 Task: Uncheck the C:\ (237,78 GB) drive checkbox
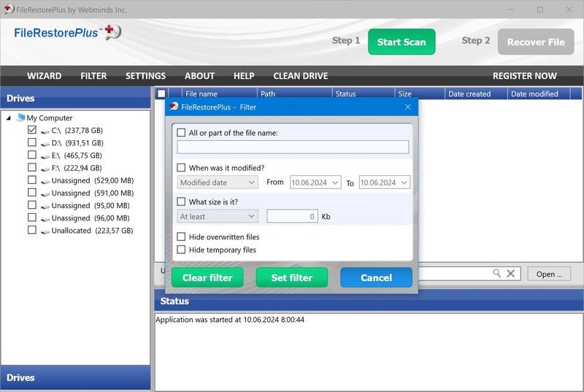[32, 130]
